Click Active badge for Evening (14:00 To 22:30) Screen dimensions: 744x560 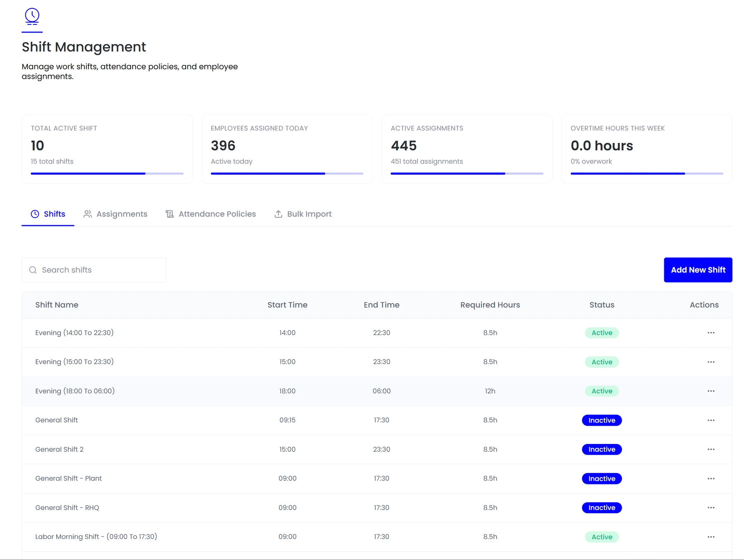(602, 333)
